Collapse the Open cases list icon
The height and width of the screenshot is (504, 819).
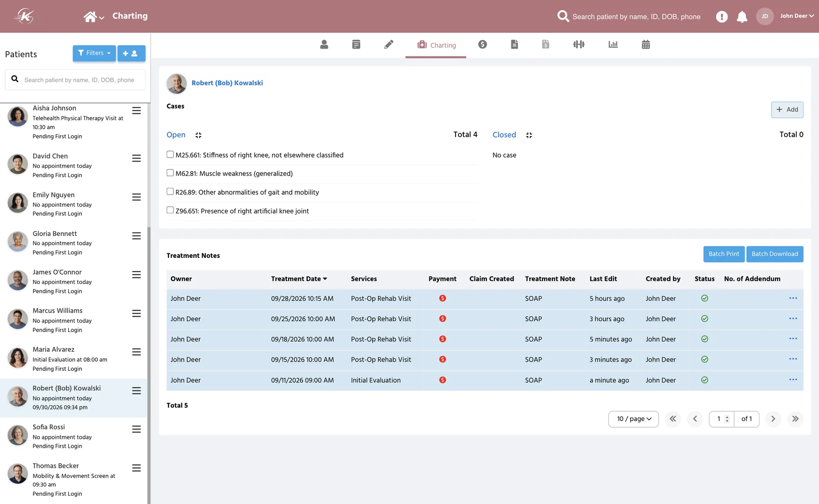pos(198,135)
